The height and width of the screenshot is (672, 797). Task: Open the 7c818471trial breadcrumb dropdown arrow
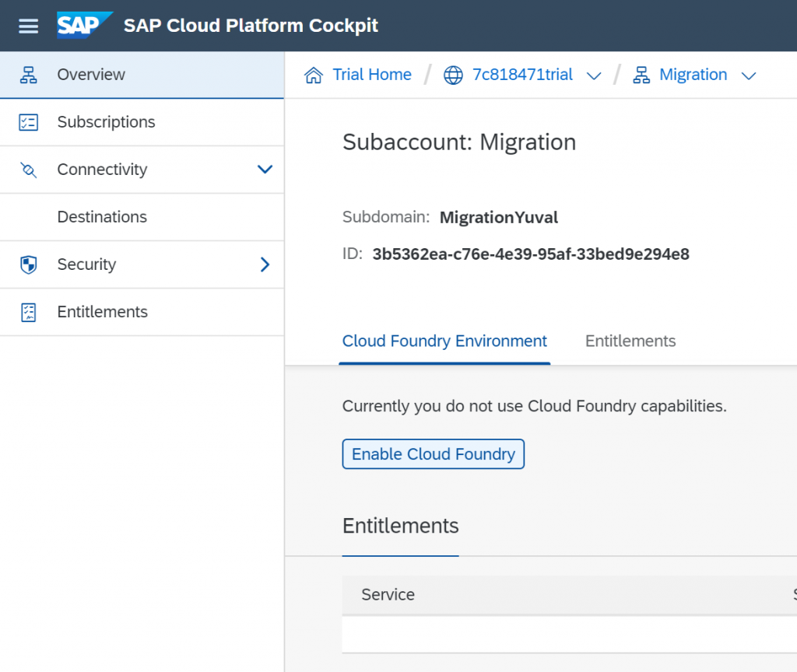594,76
